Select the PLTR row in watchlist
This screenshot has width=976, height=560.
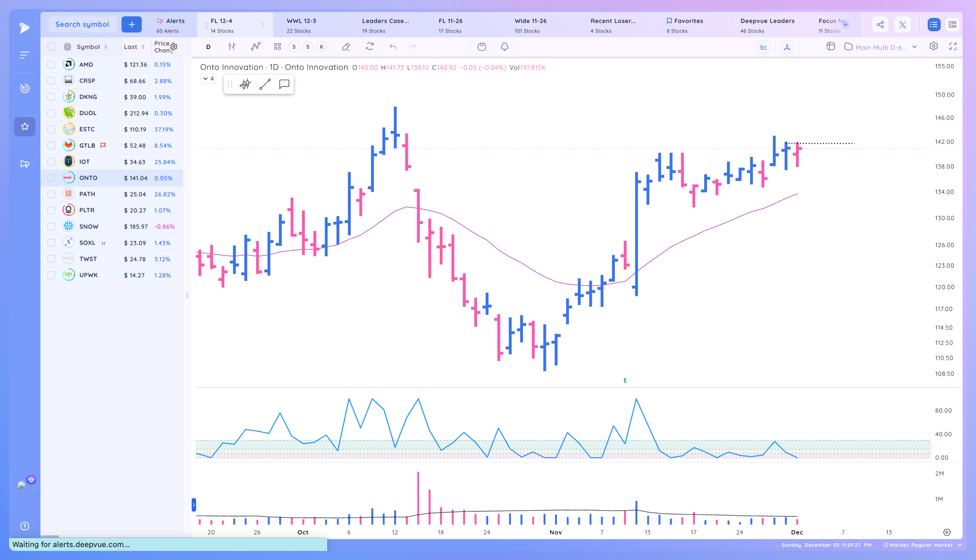(112, 210)
